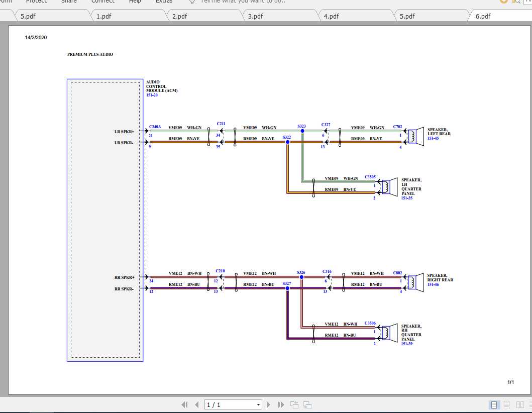The width and height of the screenshot is (532, 413).
Task: Jump to the last page
Action: coord(280,404)
